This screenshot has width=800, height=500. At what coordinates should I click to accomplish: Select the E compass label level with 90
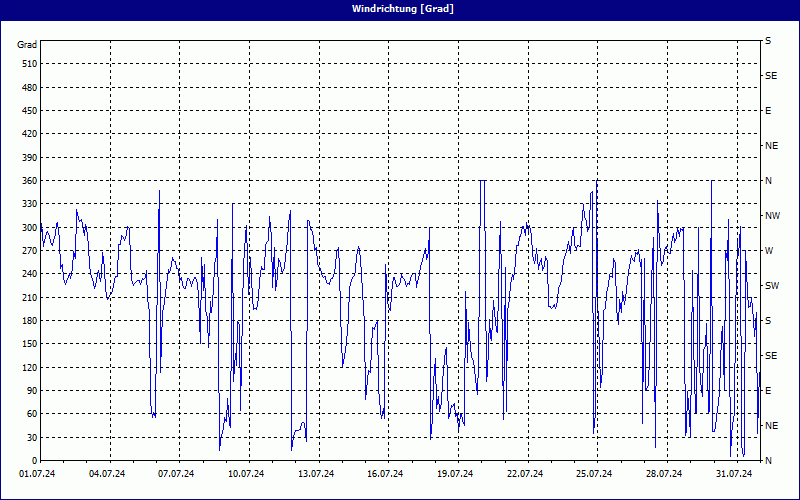(x=768, y=391)
